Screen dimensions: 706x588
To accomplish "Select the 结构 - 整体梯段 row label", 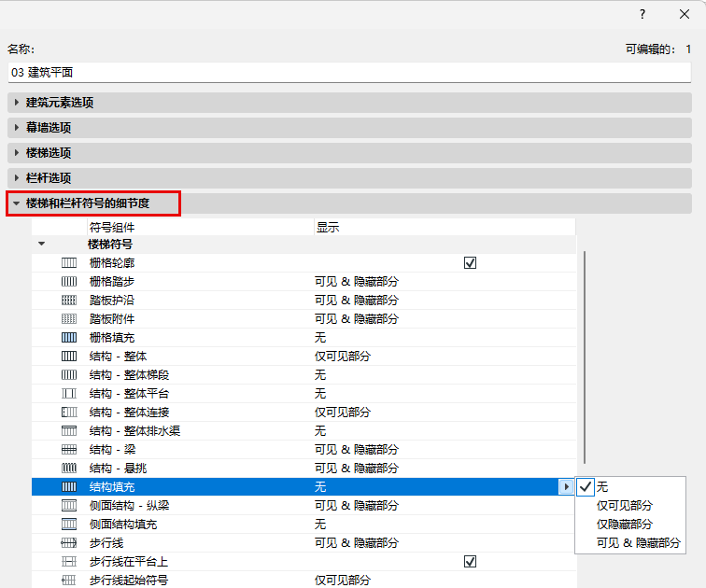I will (129, 375).
